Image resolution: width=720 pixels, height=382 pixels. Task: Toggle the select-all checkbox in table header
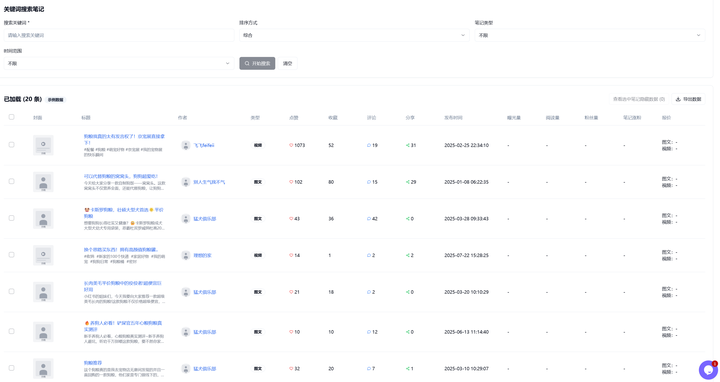11,117
